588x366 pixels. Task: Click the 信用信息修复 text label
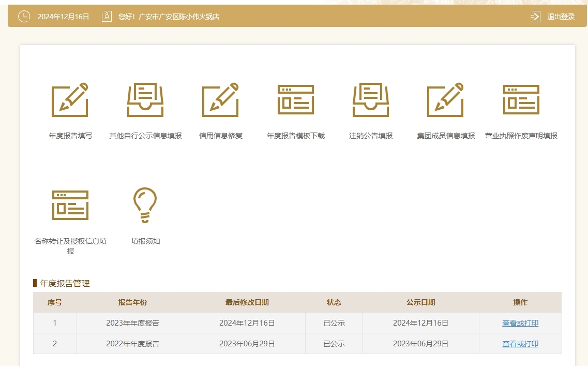click(x=220, y=136)
